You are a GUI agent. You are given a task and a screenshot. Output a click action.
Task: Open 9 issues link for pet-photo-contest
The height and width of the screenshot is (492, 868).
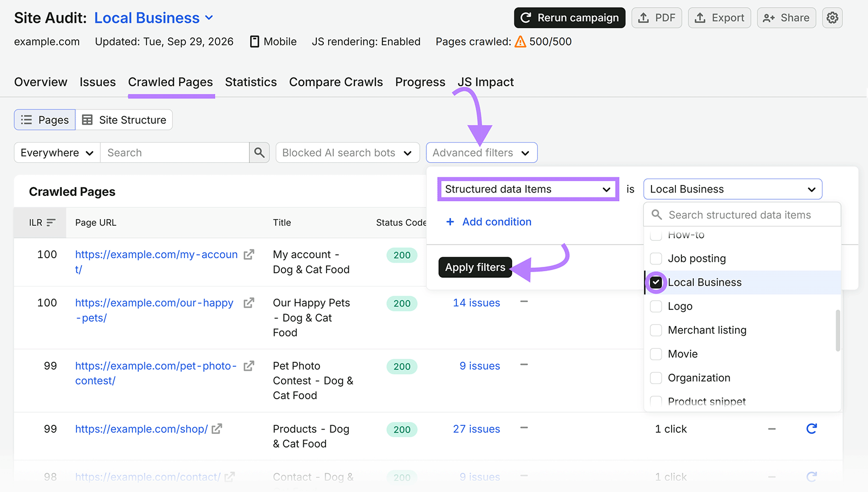(x=480, y=366)
